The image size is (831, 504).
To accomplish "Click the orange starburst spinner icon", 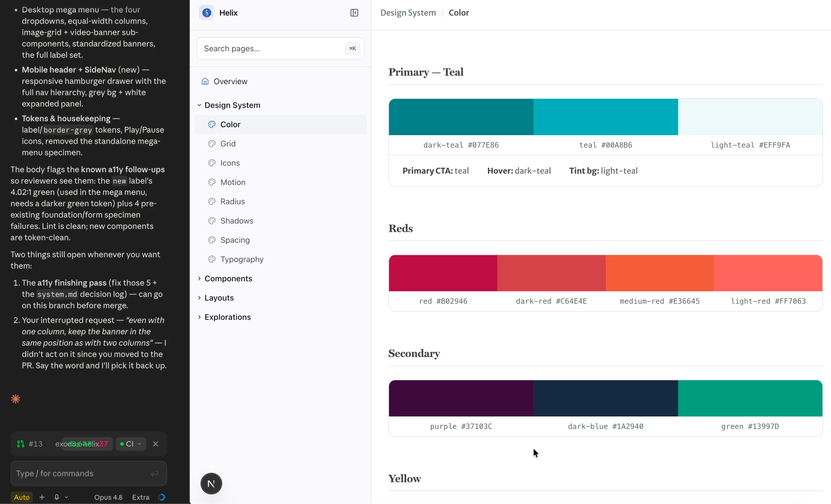I will [x=15, y=399].
